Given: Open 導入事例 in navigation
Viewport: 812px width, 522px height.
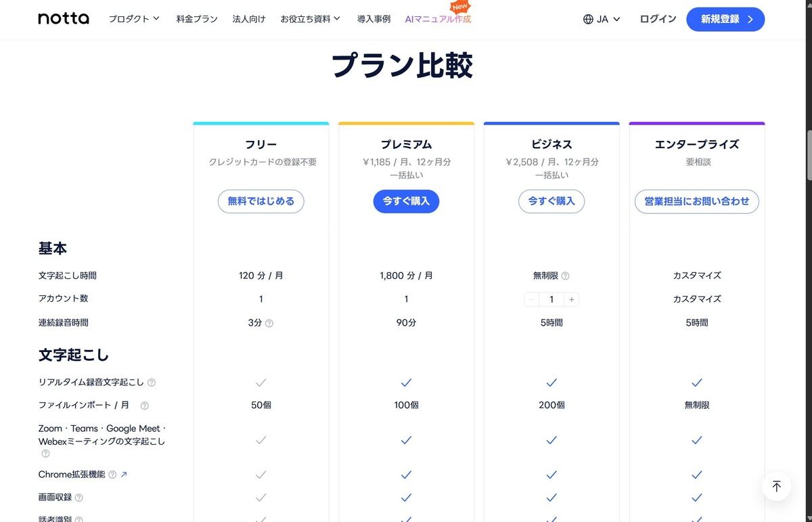Looking at the screenshot, I should 374,19.
